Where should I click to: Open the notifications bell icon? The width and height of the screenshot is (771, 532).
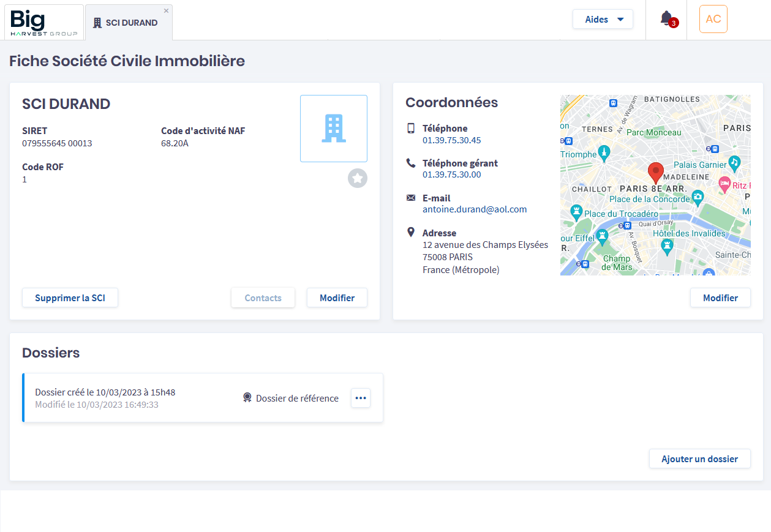click(x=666, y=19)
